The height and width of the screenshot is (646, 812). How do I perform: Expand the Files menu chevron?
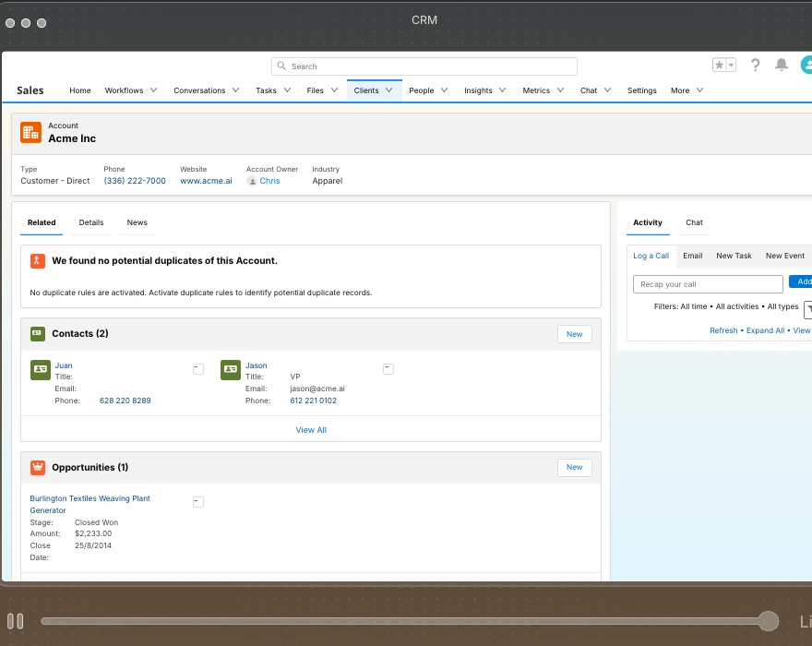click(x=335, y=90)
